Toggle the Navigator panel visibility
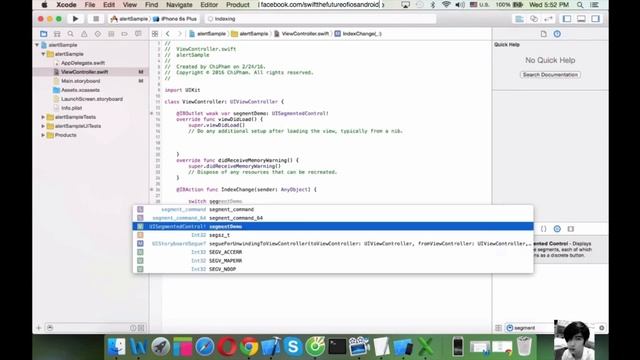 pos(567,19)
